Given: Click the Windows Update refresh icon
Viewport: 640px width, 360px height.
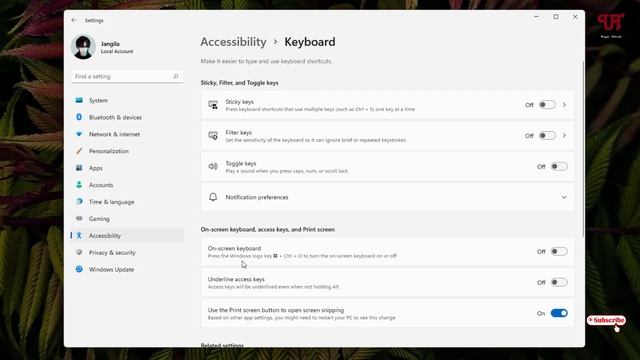Looking at the screenshot, I should 79,269.
